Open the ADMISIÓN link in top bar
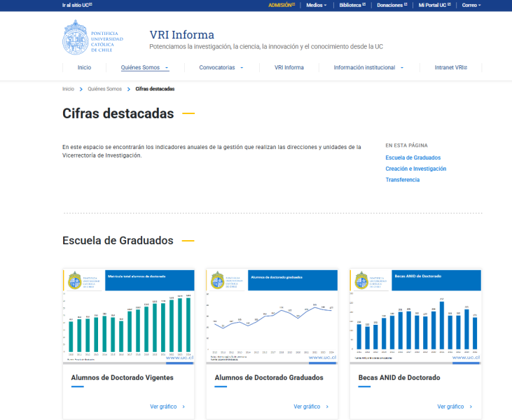The width and height of the screenshot is (512, 420). coord(282,5)
